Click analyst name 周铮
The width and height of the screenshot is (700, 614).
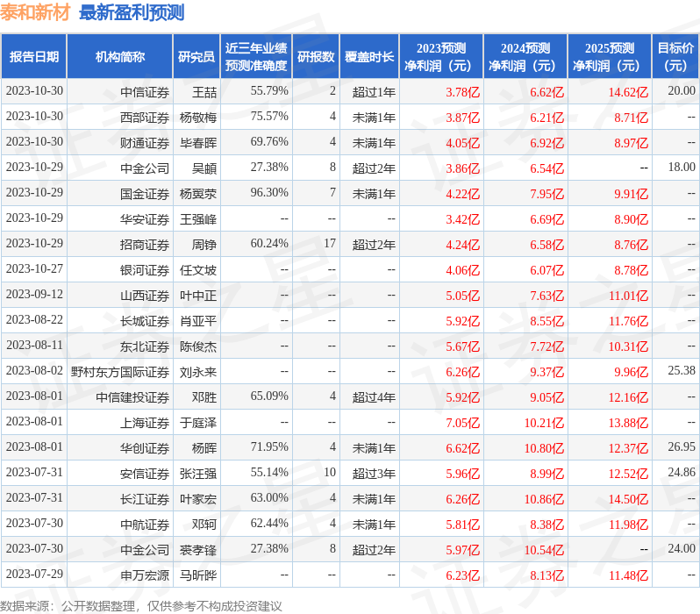[x=204, y=245]
